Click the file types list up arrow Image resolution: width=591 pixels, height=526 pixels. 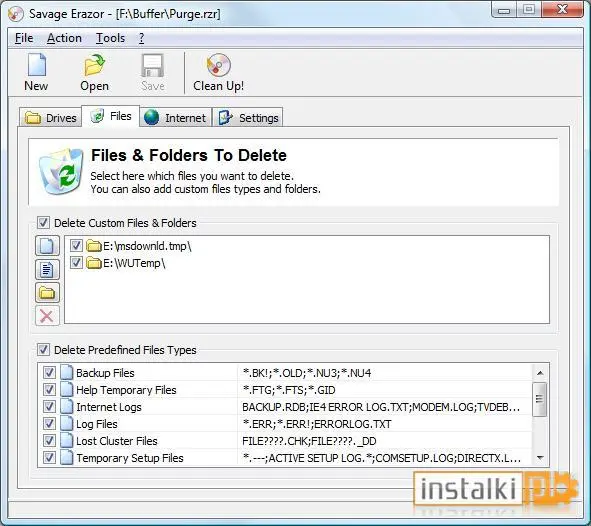[x=540, y=373]
